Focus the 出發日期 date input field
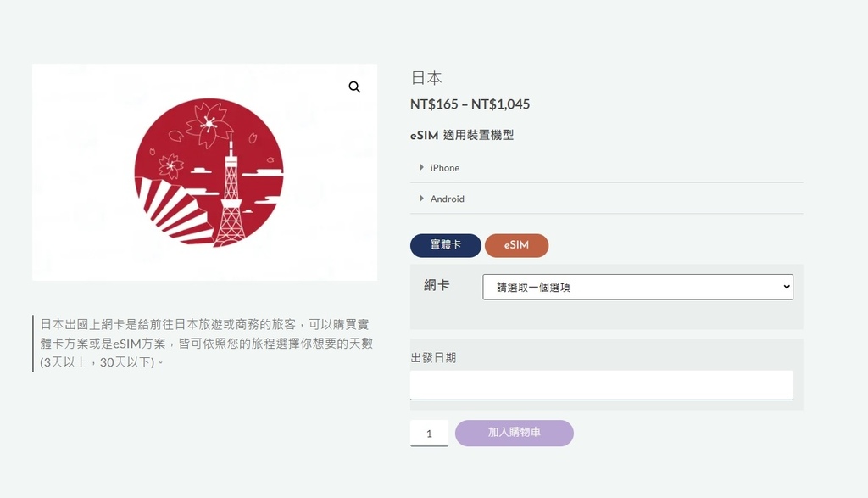 point(602,385)
